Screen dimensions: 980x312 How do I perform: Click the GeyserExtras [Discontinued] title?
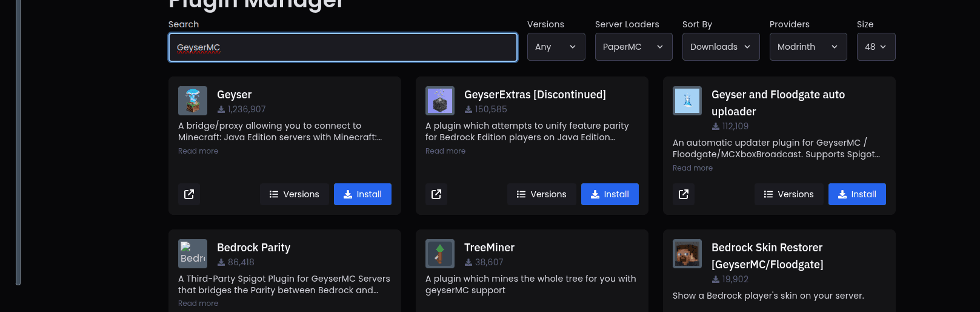click(x=535, y=95)
